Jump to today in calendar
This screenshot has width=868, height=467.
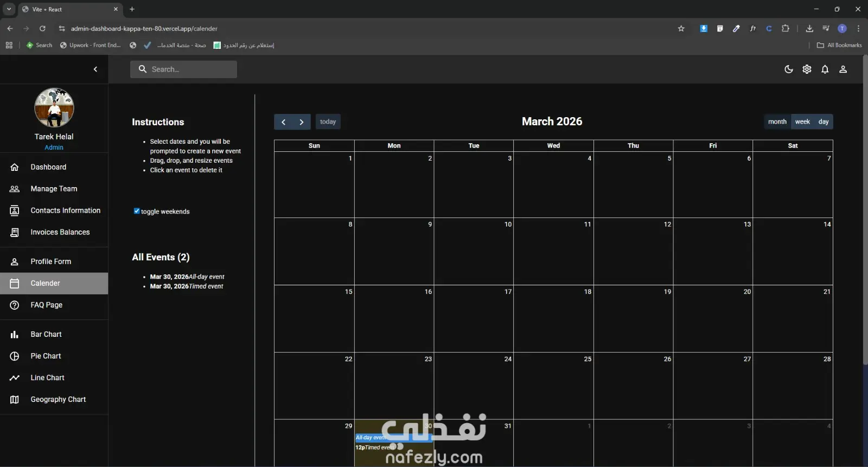pos(328,121)
